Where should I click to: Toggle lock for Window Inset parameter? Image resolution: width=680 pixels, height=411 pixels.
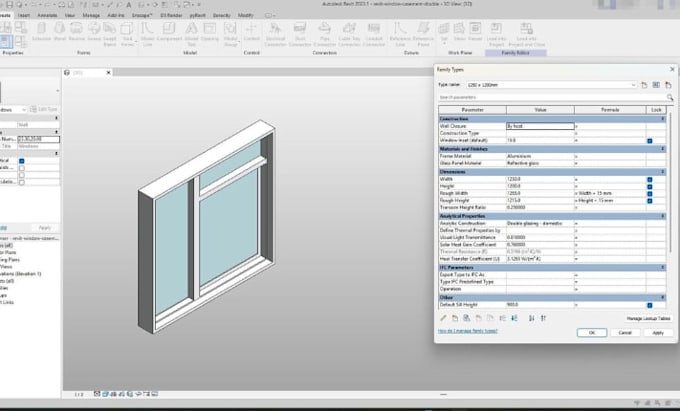click(650, 141)
